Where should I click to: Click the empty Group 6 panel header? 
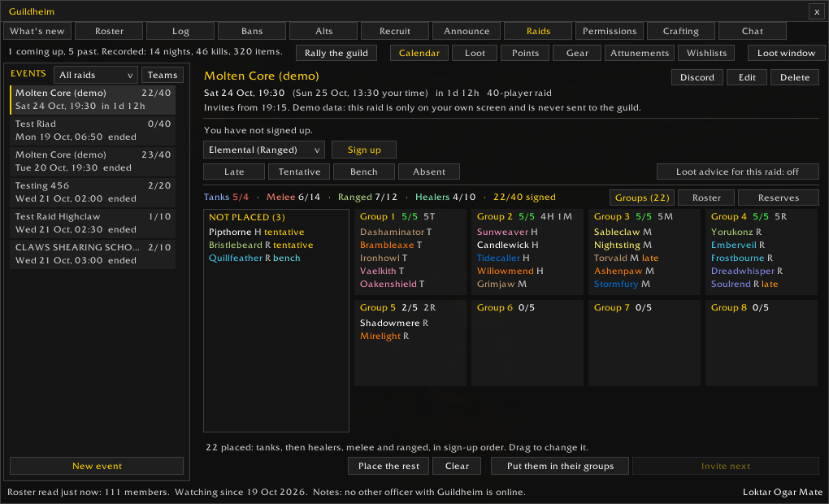(506, 308)
